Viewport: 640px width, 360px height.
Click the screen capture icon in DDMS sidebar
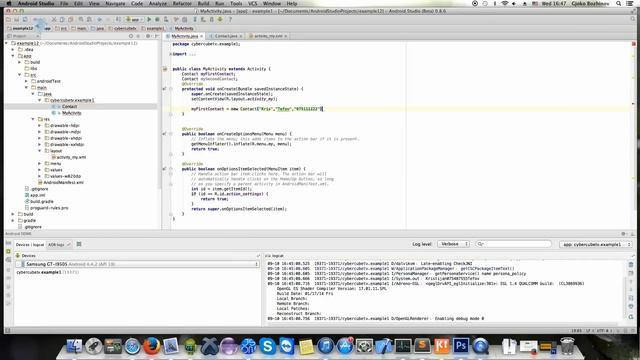[8, 243]
